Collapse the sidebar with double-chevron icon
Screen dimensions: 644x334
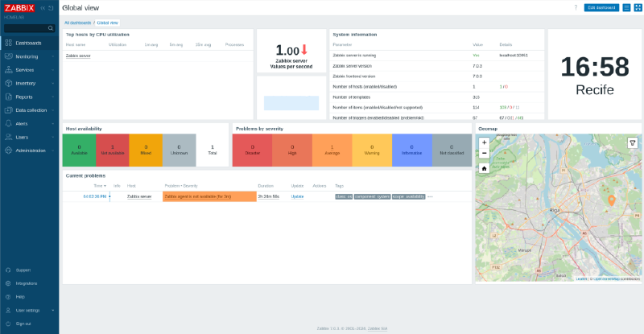43,7
